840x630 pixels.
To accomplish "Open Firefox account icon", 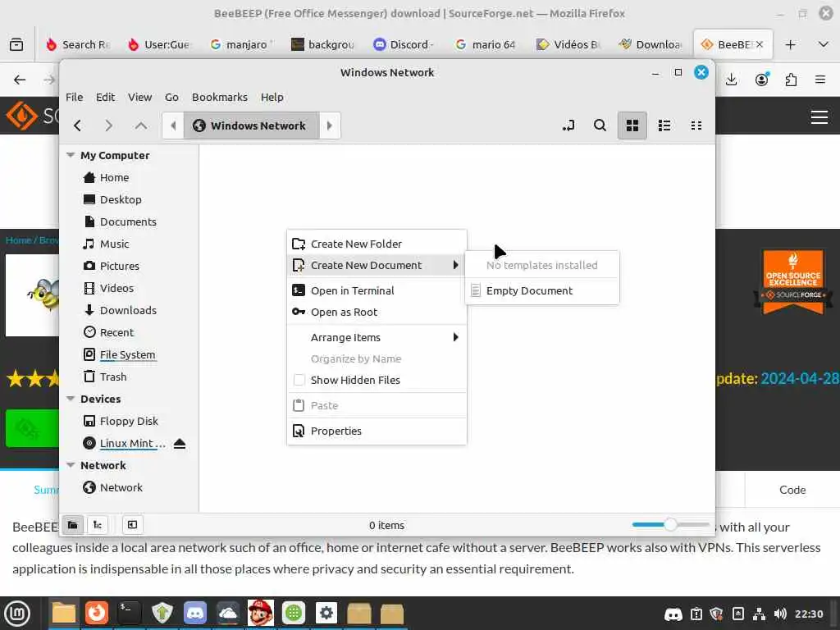I will [x=762, y=80].
